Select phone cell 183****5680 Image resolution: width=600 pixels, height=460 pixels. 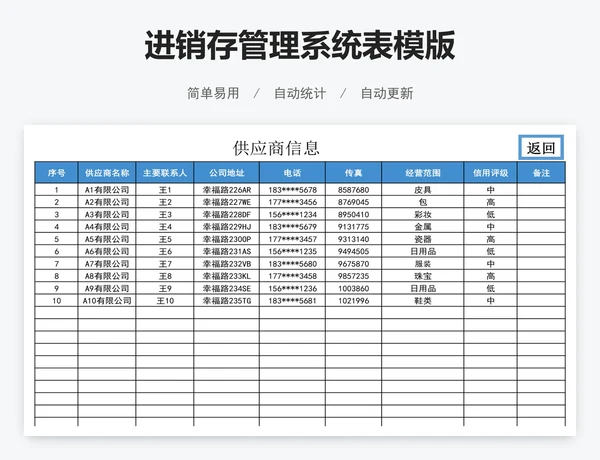[x=292, y=264]
